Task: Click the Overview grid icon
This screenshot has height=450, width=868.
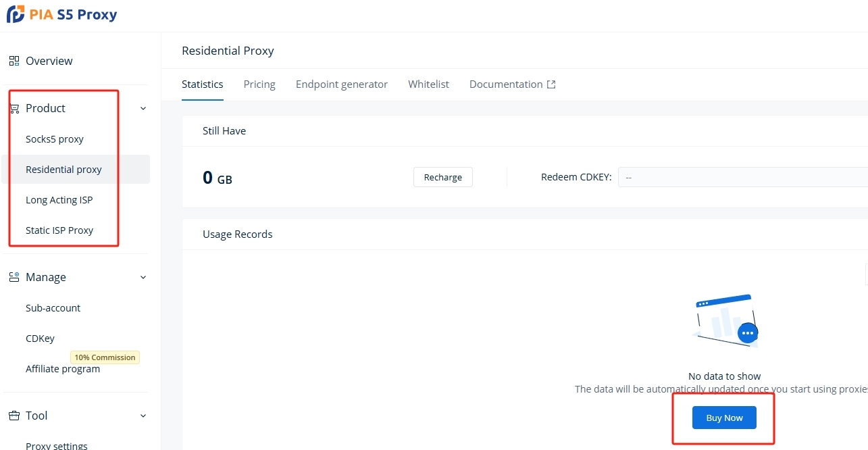Action: [14, 61]
